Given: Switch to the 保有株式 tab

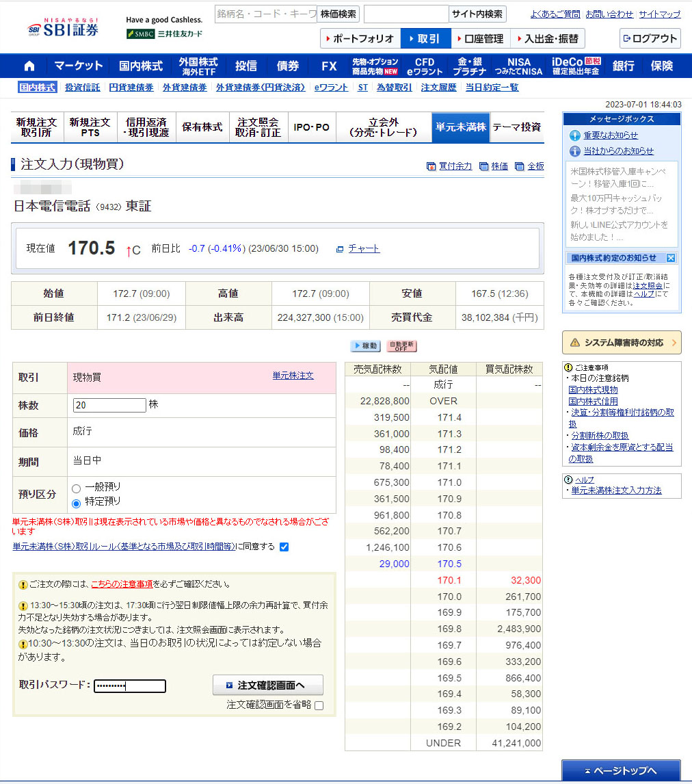Looking at the screenshot, I should [202, 127].
